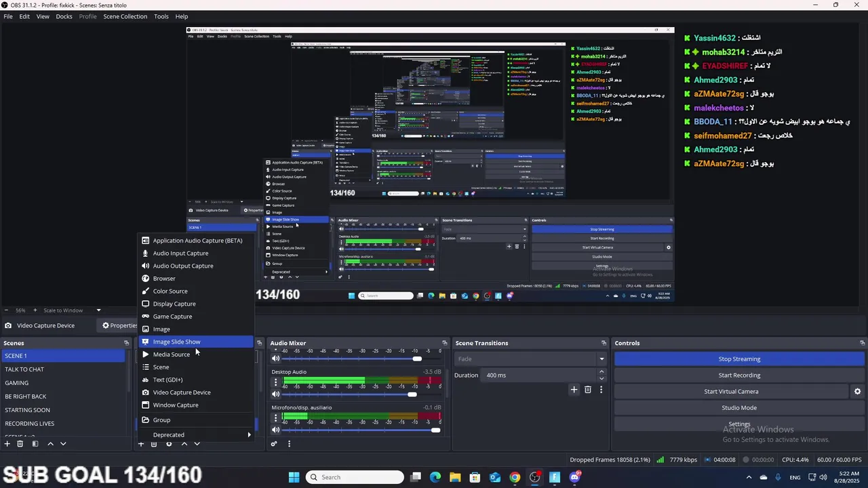Viewport: 868px width, 488px height.
Task: Float the Scene Transitions dock popout icon
Action: (x=604, y=343)
